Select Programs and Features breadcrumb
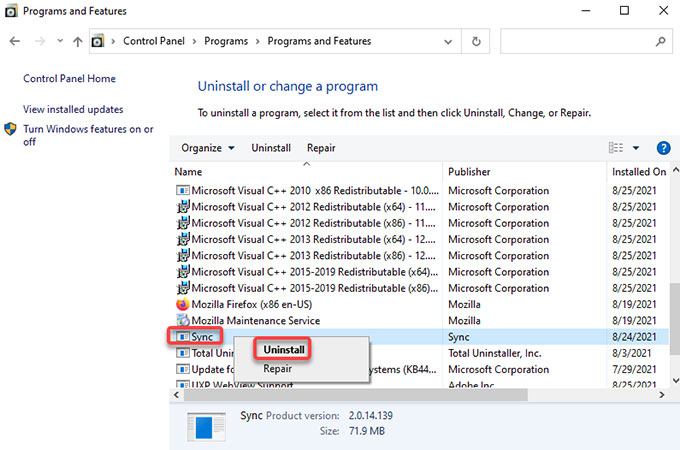This screenshot has height=450, width=680. pyautogui.click(x=319, y=41)
